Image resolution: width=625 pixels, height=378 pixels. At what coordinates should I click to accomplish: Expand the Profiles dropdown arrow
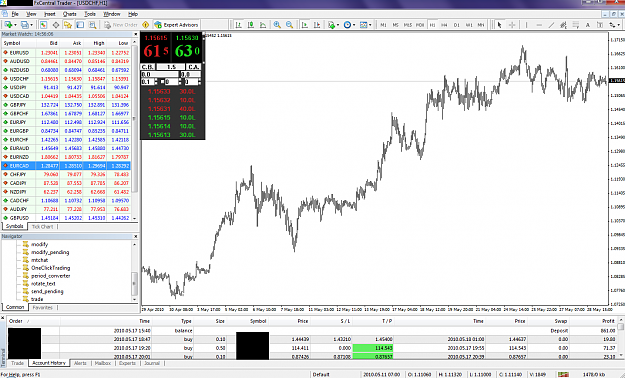point(31,25)
